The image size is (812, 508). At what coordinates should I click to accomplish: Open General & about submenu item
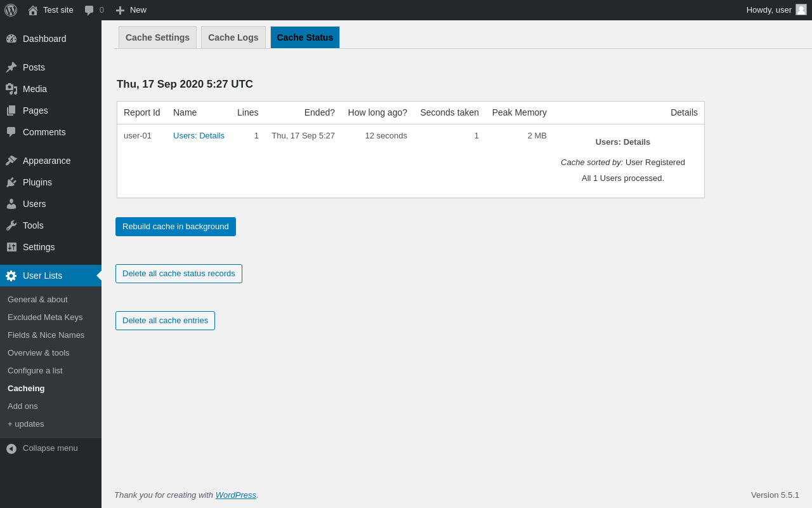click(x=37, y=300)
